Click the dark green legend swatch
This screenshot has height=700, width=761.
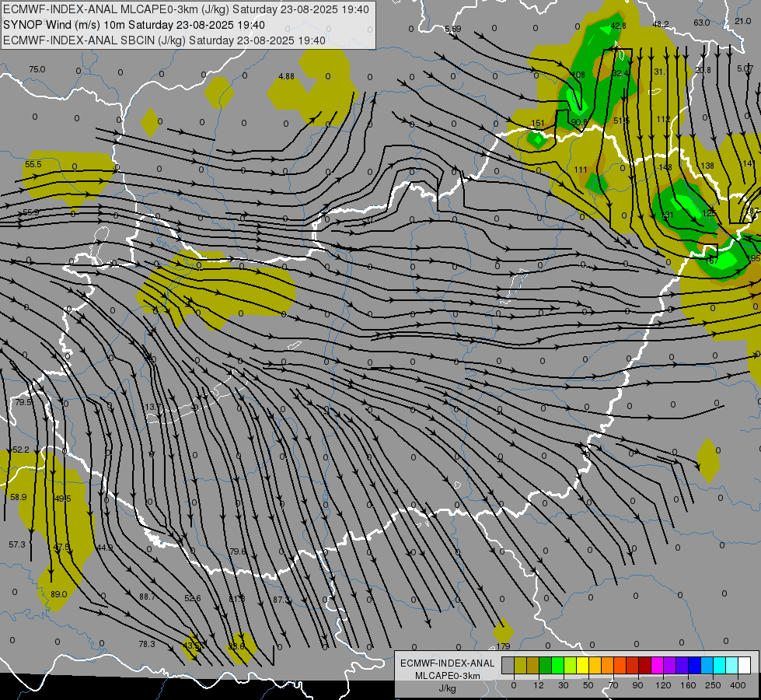[x=546, y=666]
